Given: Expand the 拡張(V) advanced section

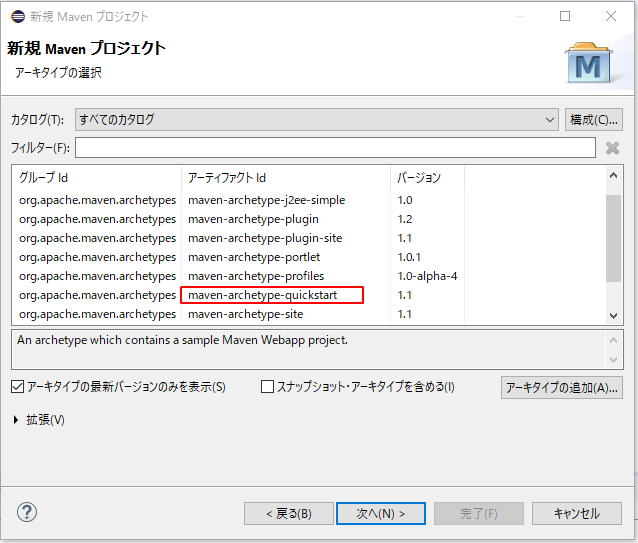Looking at the screenshot, I should pyautogui.click(x=16, y=420).
